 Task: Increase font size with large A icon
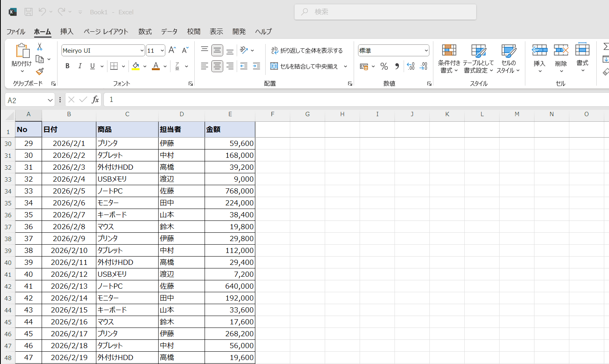click(172, 50)
